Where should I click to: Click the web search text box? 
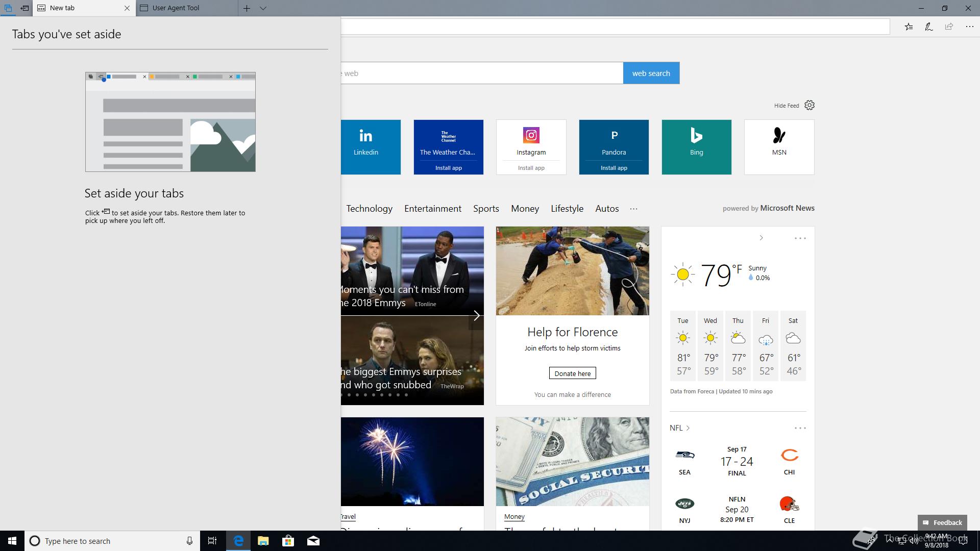[x=482, y=73]
